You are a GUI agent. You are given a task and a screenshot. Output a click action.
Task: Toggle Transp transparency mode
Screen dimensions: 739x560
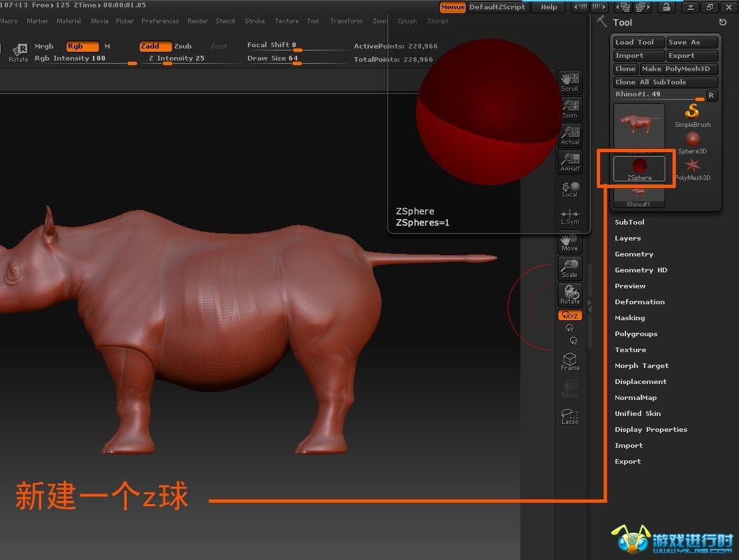click(570, 389)
